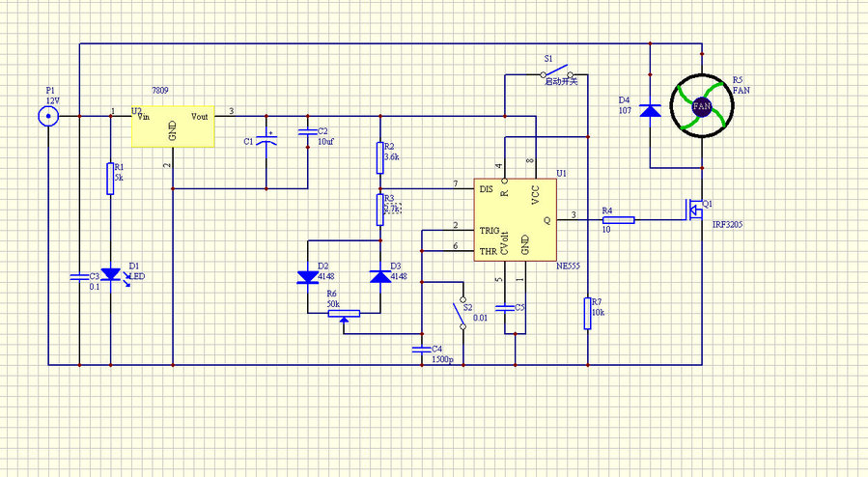Select the fan symbol R5
Image resolution: width=868 pixels, height=477 pixels.
coord(702,105)
